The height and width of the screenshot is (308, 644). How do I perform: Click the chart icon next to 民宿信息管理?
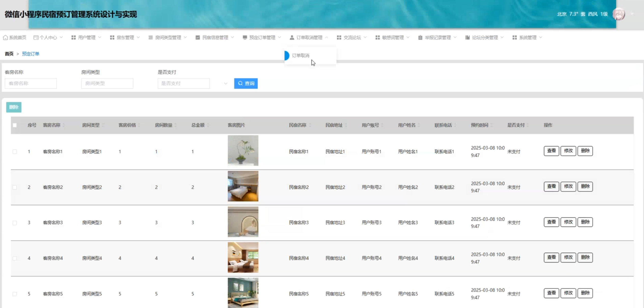click(x=198, y=38)
